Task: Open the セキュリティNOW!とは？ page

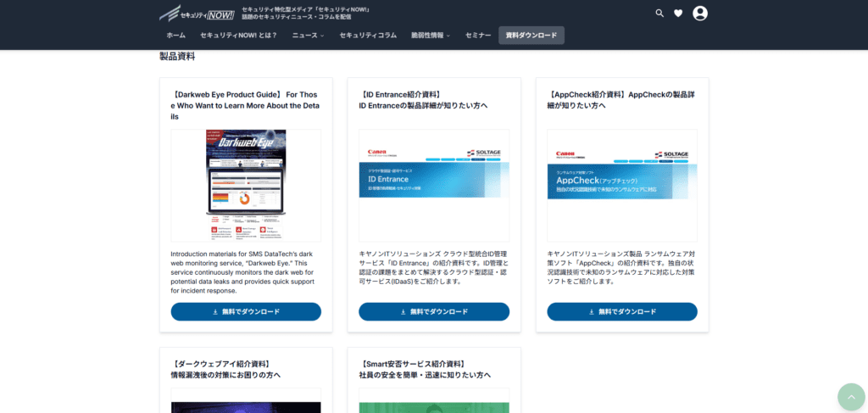Action: (x=238, y=36)
